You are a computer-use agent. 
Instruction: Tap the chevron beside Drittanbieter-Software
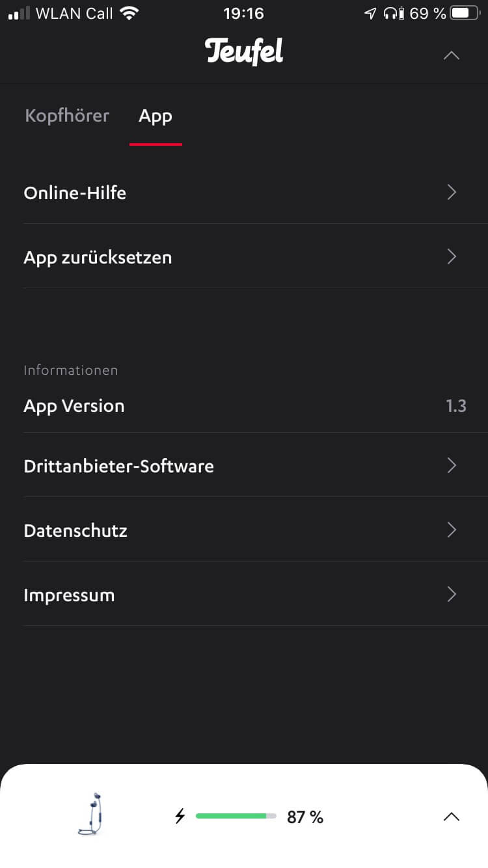pyautogui.click(x=452, y=465)
